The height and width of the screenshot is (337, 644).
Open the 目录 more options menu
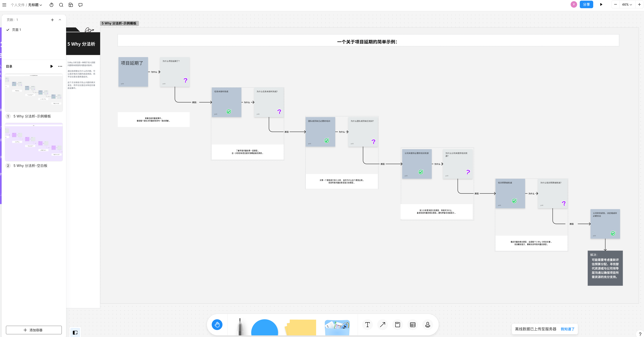point(60,66)
